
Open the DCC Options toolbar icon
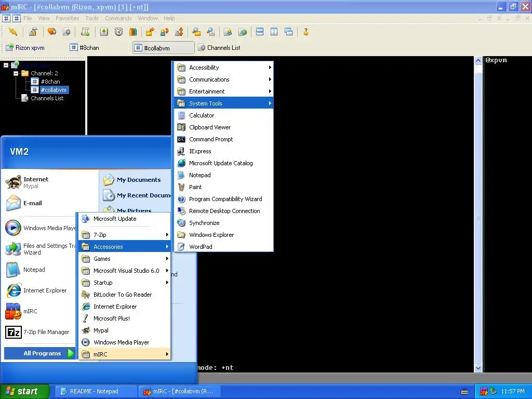(x=179, y=32)
